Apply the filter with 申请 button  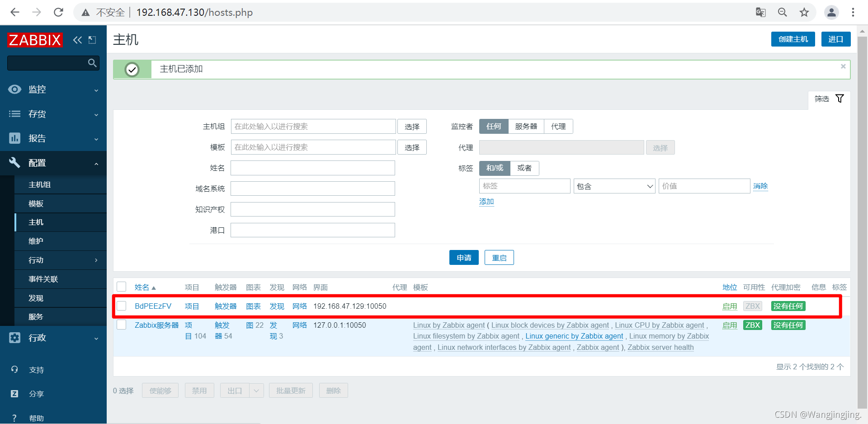(464, 258)
